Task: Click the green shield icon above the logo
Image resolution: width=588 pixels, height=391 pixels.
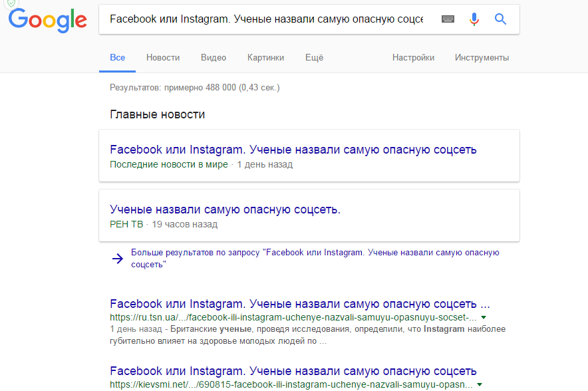Action: [x=11, y=3]
